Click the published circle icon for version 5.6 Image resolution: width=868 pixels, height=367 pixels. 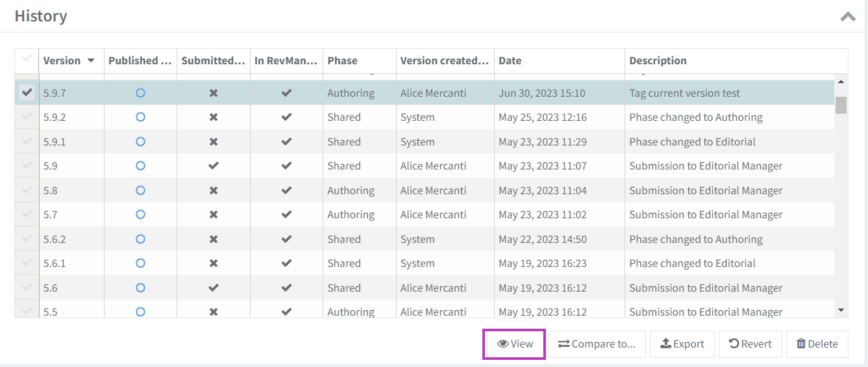click(x=140, y=288)
